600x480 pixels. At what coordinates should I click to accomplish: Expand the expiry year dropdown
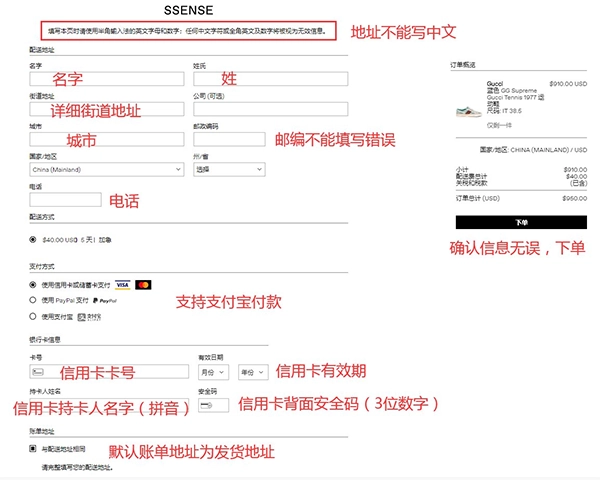(252, 371)
